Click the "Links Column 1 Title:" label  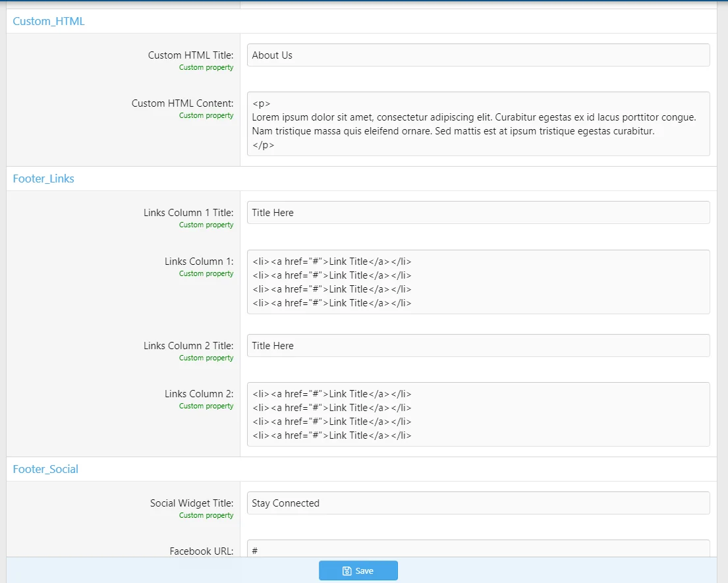188,213
